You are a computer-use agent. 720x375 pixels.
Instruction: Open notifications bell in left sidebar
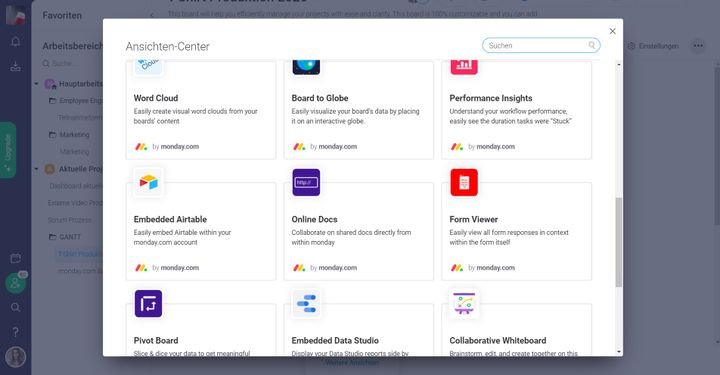point(15,42)
